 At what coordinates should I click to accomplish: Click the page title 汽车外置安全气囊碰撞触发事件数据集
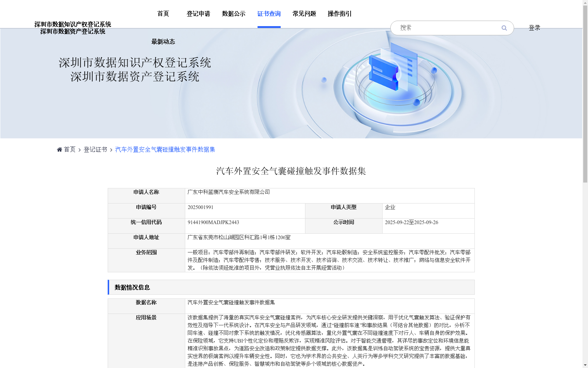pos(291,171)
